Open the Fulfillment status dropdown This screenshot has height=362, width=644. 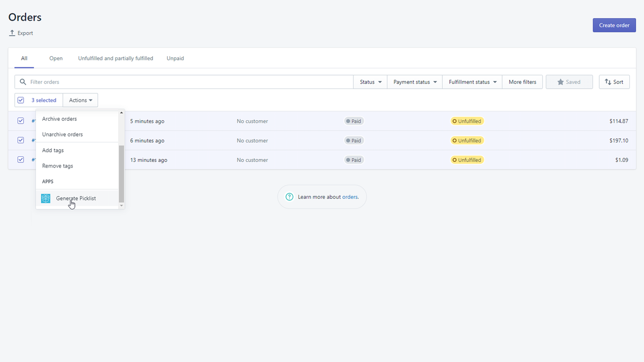471,81
